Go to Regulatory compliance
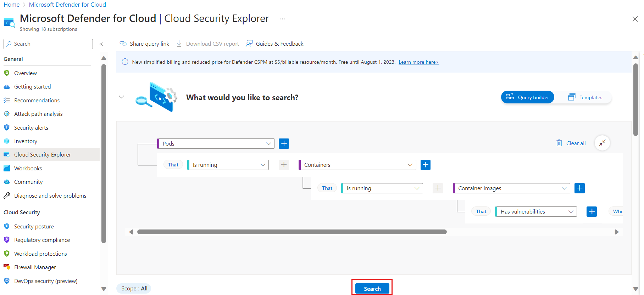This screenshot has height=295, width=644. tap(42, 240)
